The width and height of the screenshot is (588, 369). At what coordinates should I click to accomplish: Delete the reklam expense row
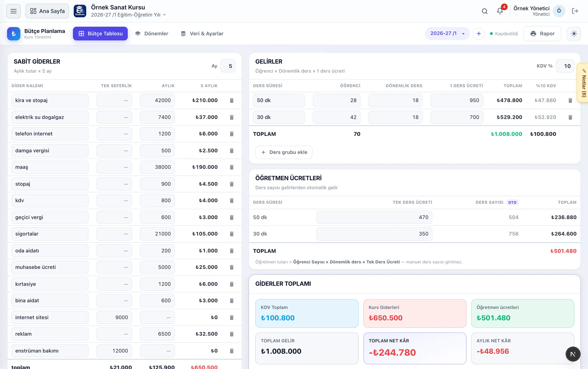coord(231,334)
